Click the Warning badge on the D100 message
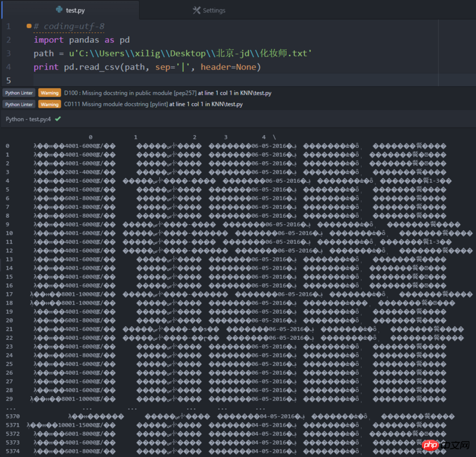Viewport: 476px width, 457px height. click(x=49, y=93)
